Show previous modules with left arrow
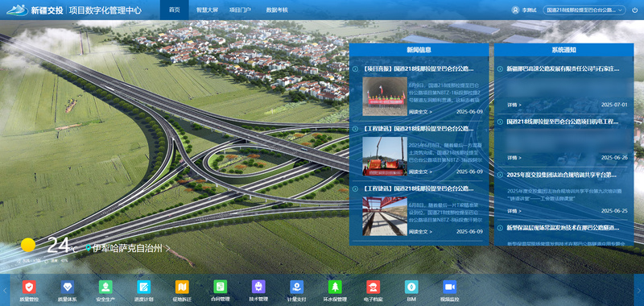This screenshot has height=306, width=644. coord(5,290)
